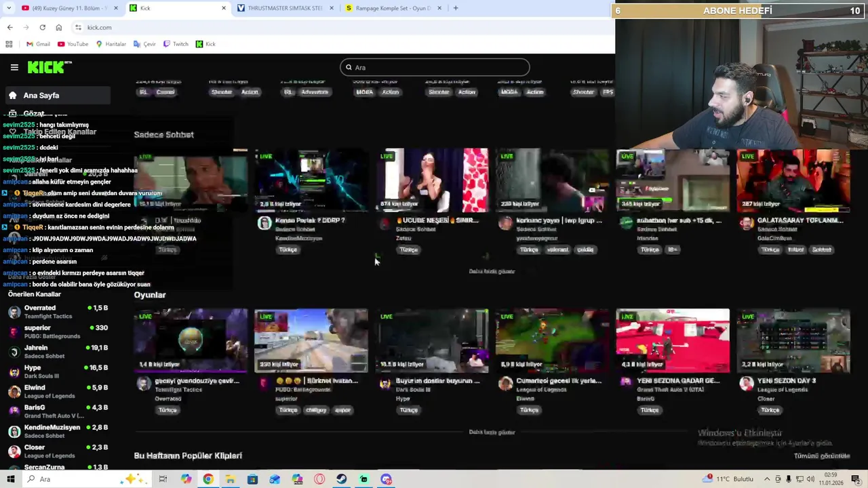
Task: Open the Twitch bookmark
Action: (176, 44)
